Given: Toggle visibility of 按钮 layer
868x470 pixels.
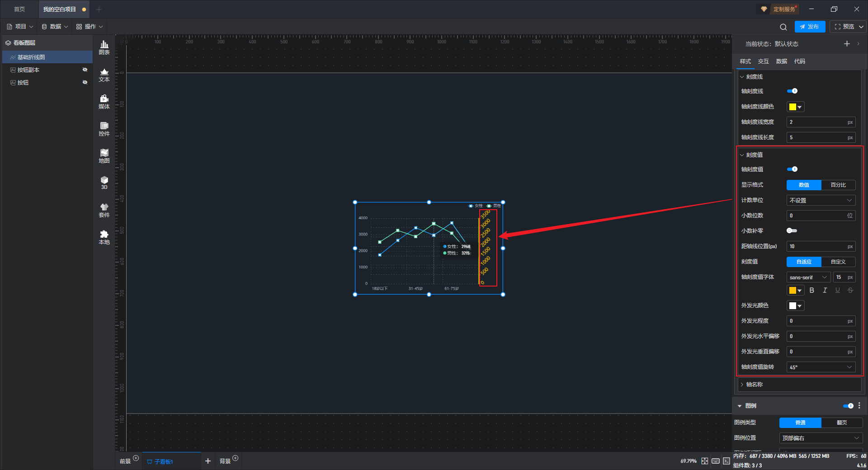Looking at the screenshot, I should coord(85,83).
